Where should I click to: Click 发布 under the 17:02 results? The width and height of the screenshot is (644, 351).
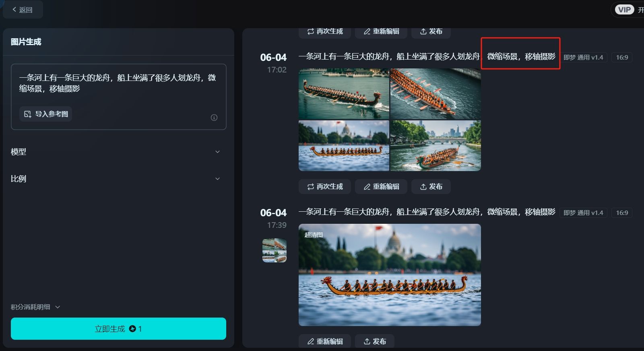point(431,187)
